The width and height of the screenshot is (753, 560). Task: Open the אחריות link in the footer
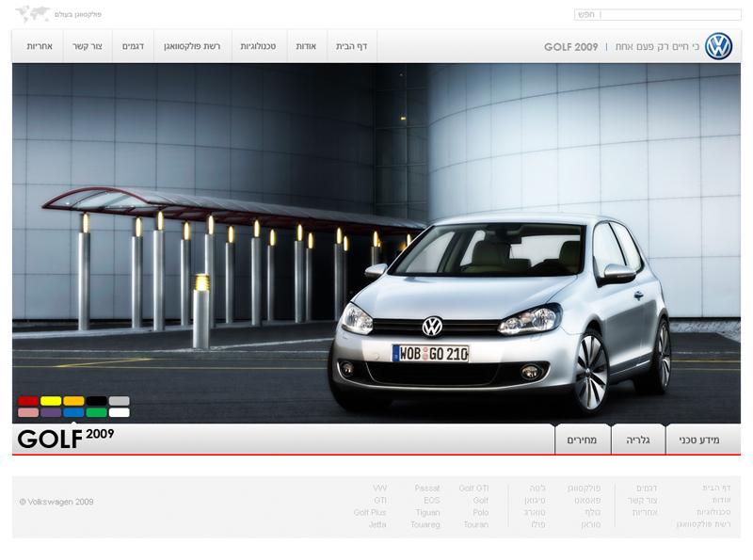click(645, 512)
